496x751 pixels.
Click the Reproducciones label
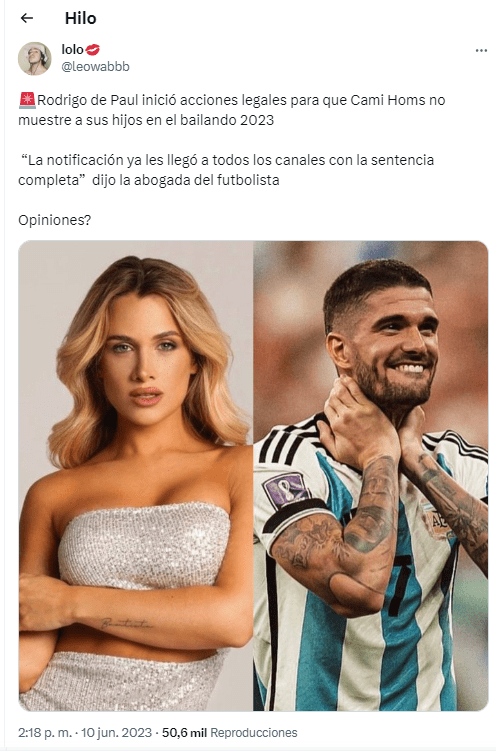[x=254, y=733]
